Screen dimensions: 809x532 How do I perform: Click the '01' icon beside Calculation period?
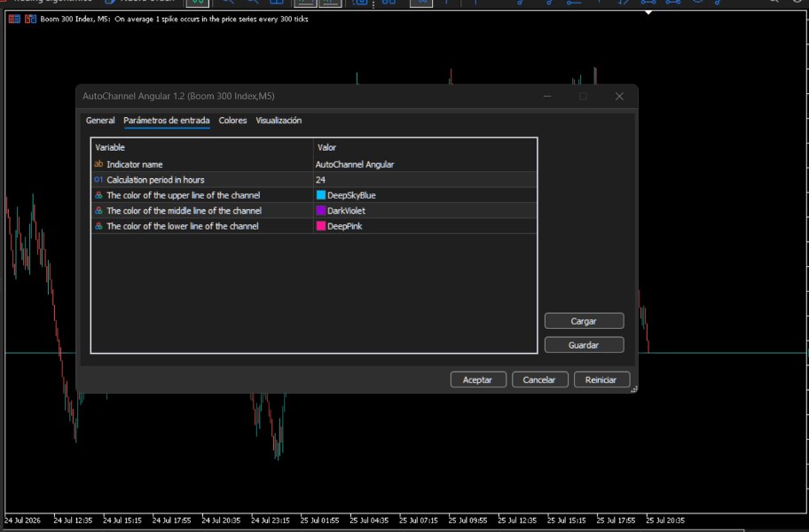click(98, 179)
